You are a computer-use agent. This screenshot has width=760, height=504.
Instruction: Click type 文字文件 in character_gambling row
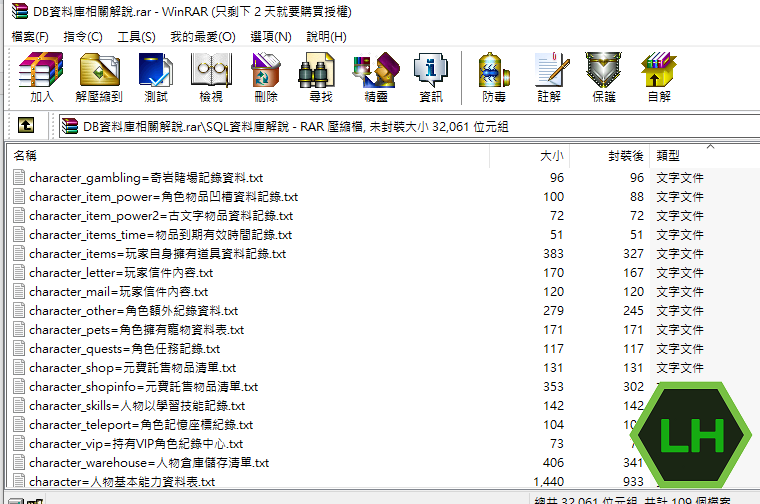point(680,177)
